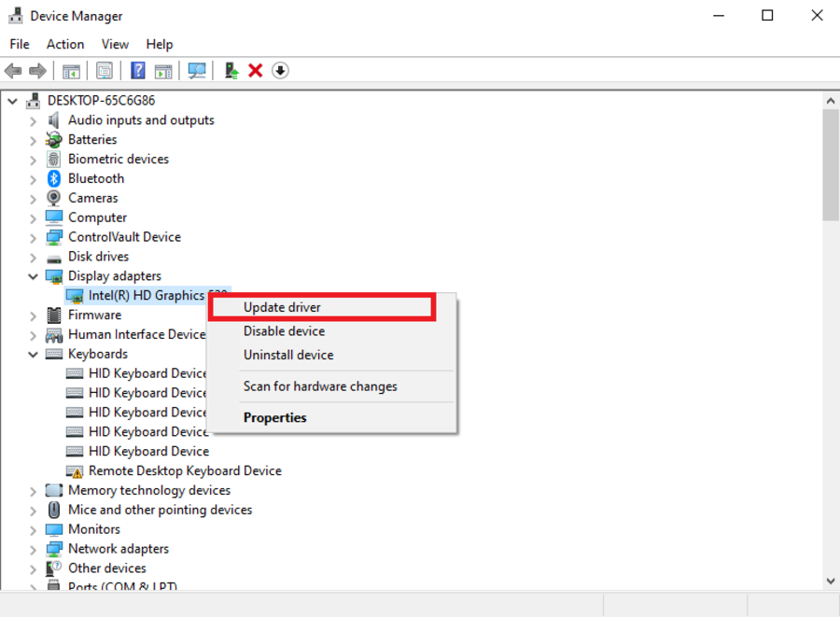840x617 pixels.
Task: Collapse the DESKTOP-65C6G86 root node
Action: coord(13,101)
